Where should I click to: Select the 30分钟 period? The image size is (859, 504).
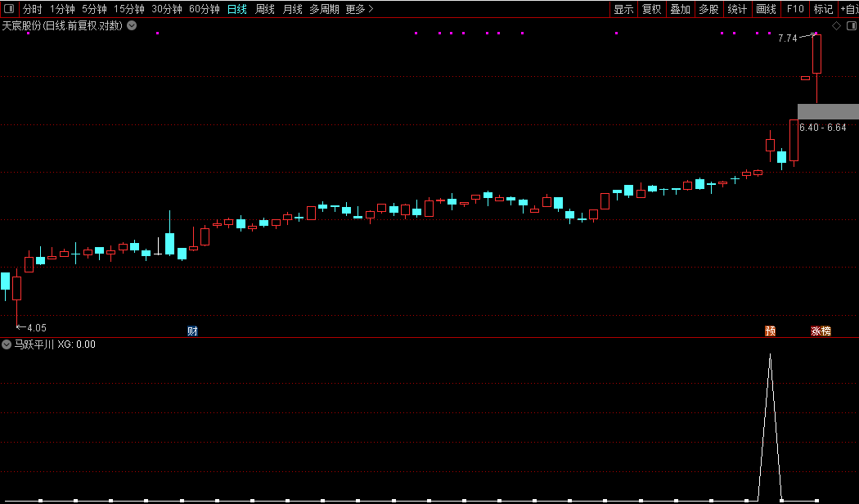click(167, 9)
